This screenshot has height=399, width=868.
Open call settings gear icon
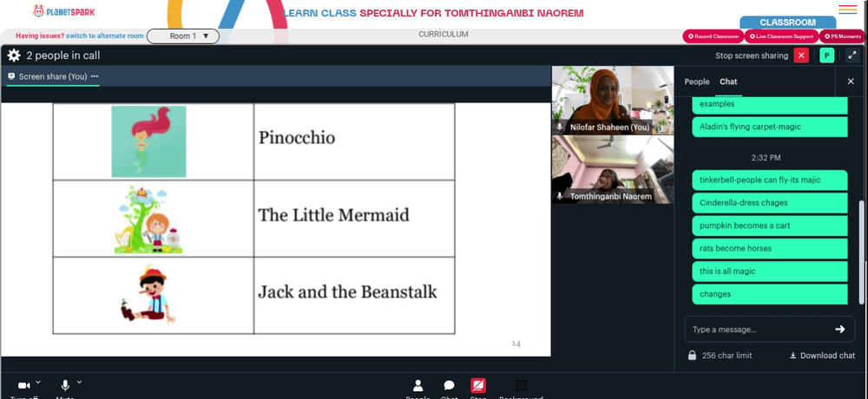[x=14, y=56]
